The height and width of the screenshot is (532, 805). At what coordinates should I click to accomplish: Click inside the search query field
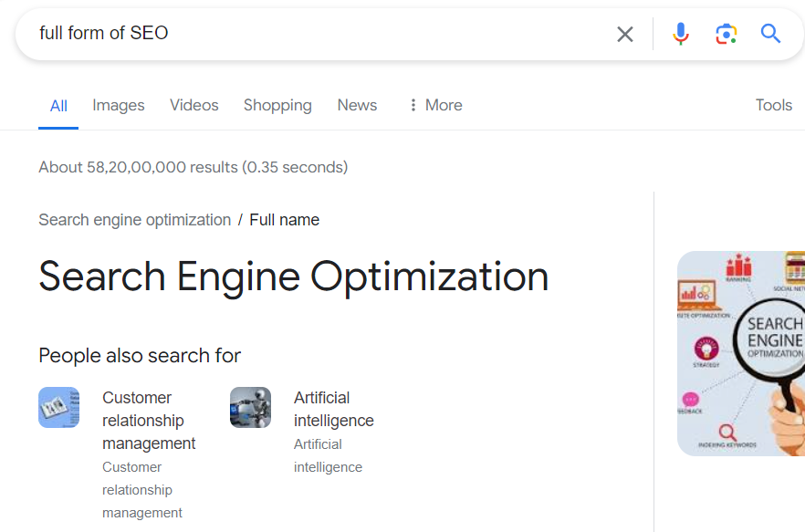point(319,34)
